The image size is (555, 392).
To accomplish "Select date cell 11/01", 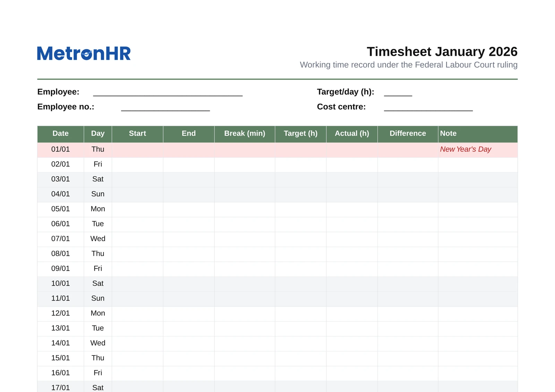I will pos(61,299).
